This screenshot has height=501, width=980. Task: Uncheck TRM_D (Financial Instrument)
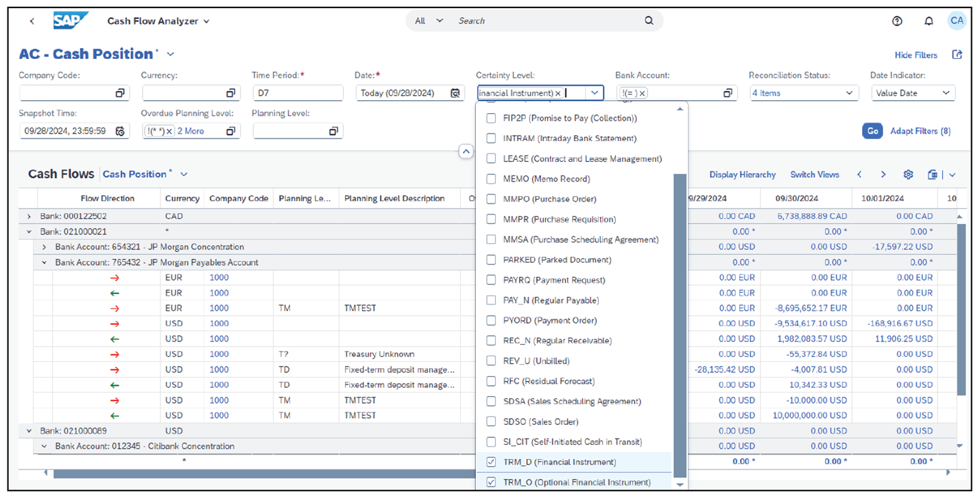click(x=491, y=462)
